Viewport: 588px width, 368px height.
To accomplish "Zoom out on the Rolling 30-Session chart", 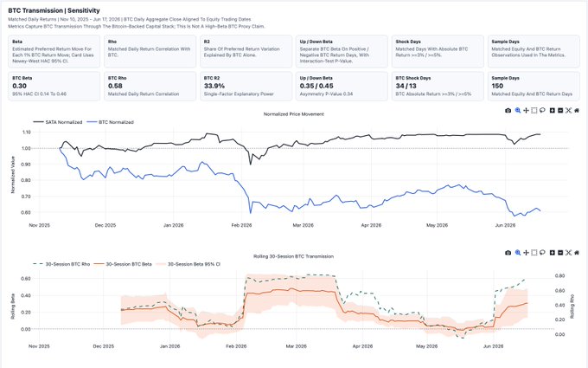I will point(560,253).
